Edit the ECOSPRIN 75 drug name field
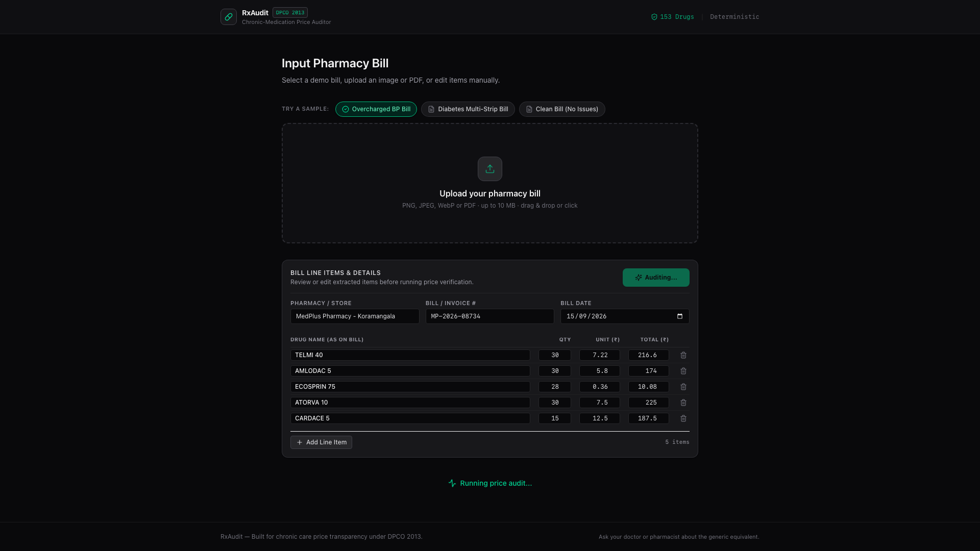The height and width of the screenshot is (551, 980). (410, 387)
